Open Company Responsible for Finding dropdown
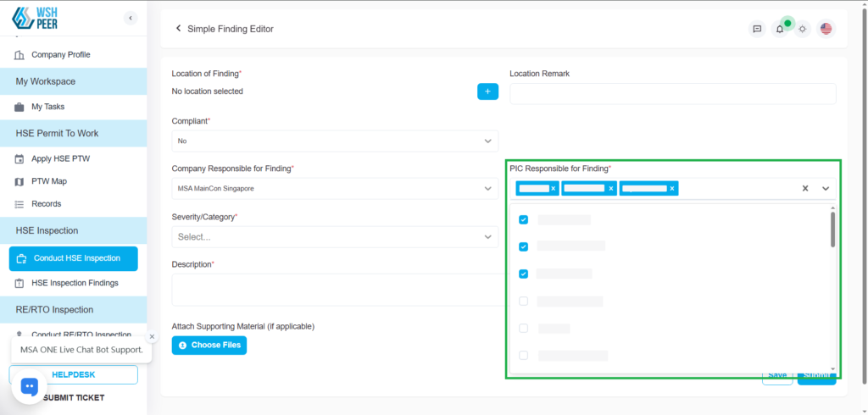The image size is (868, 415). point(335,188)
